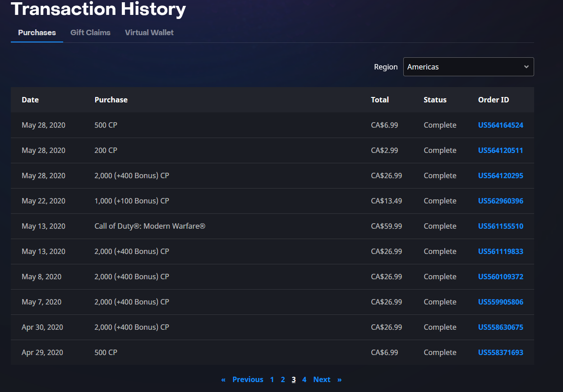Open order US564120511
The image size is (563, 392).
(500, 150)
